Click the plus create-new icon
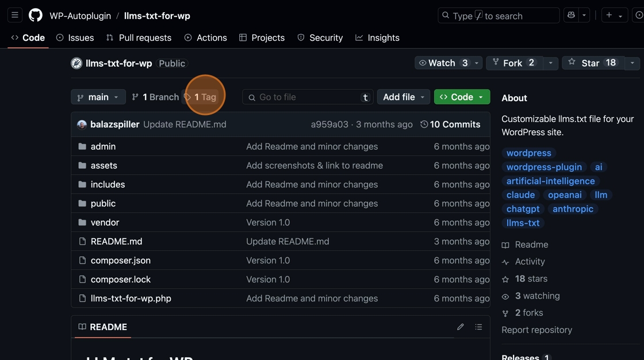Viewport: 644px width, 360px height. point(609,16)
